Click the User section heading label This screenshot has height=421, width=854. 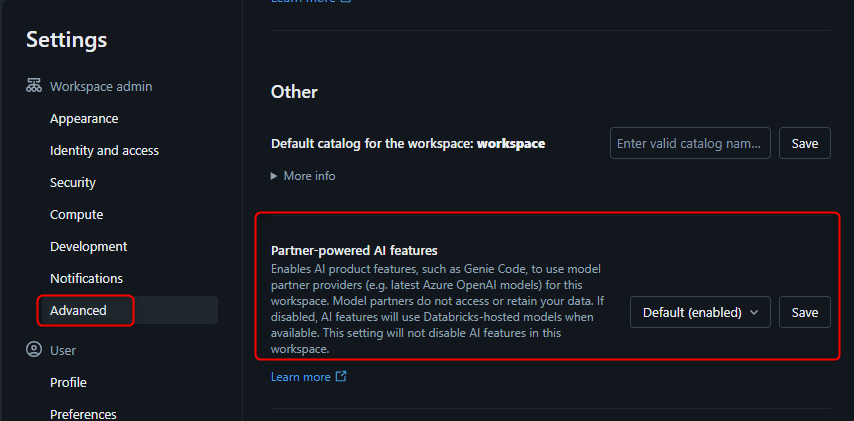coord(63,350)
